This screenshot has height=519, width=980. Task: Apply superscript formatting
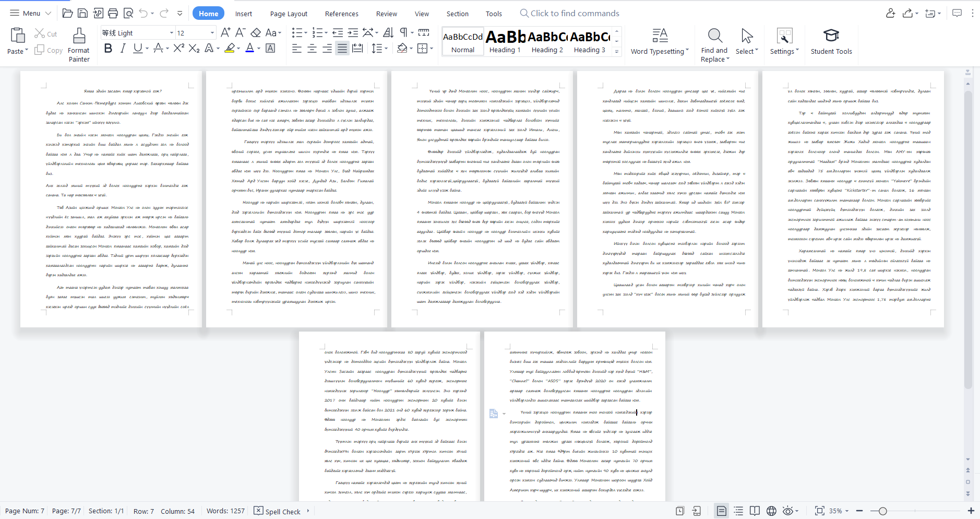click(x=178, y=49)
